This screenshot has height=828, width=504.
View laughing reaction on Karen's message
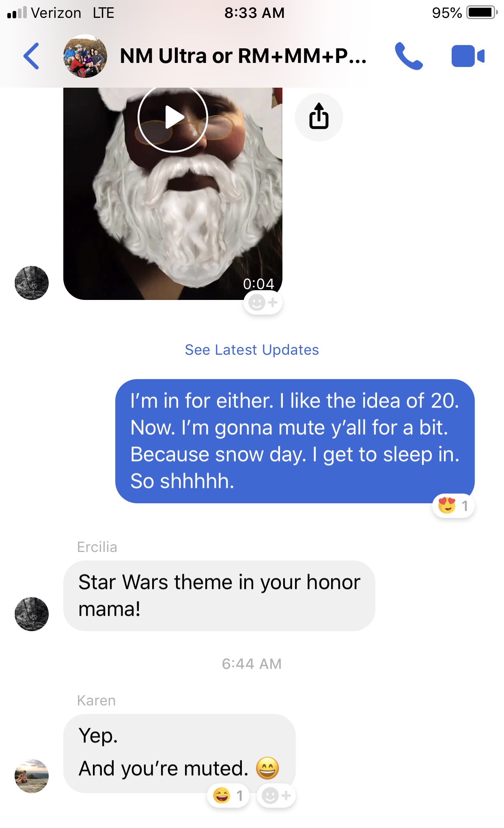tap(228, 796)
